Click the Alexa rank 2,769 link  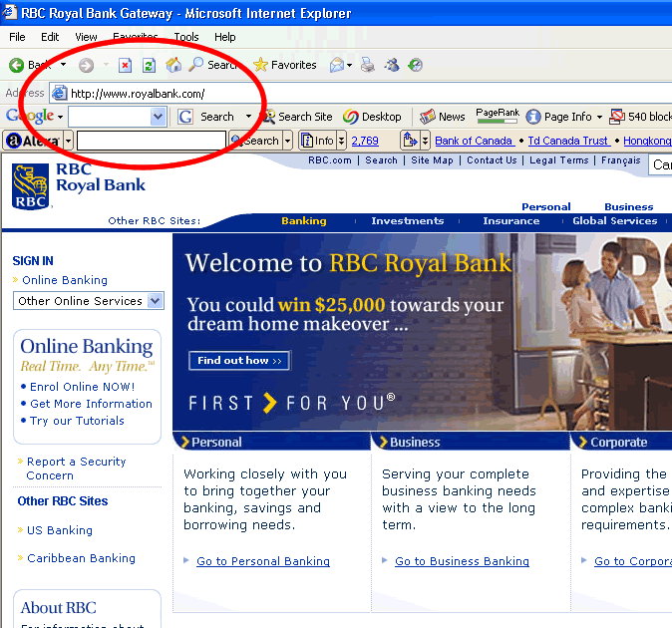tap(365, 141)
